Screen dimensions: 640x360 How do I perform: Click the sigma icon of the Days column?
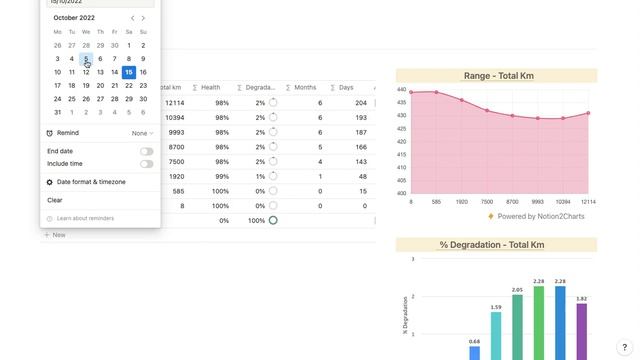(333, 88)
